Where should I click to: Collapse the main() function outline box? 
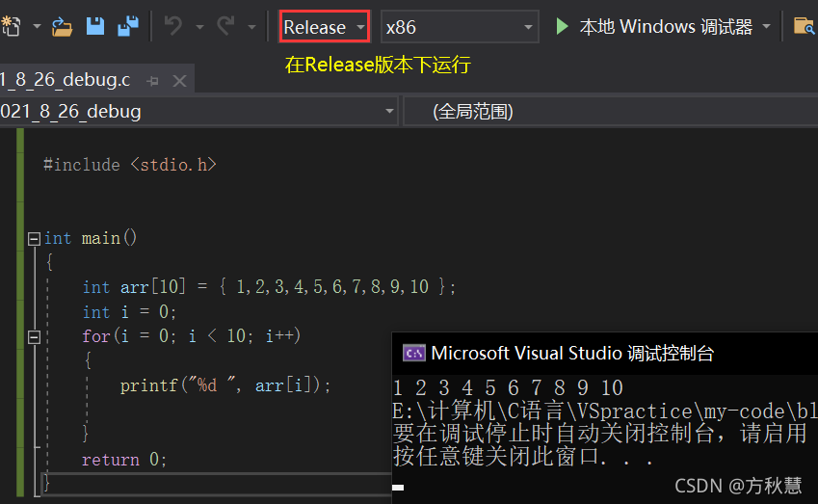pos(34,239)
